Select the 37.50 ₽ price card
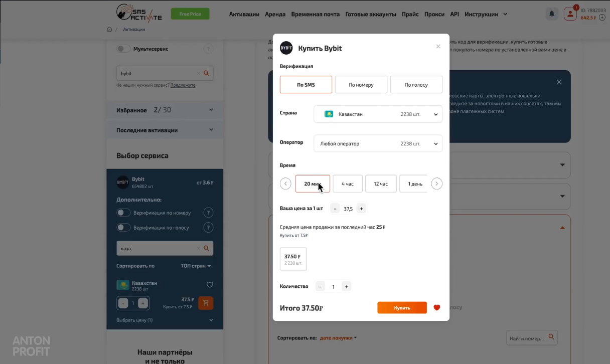610x364 pixels. tap(293, 259)
